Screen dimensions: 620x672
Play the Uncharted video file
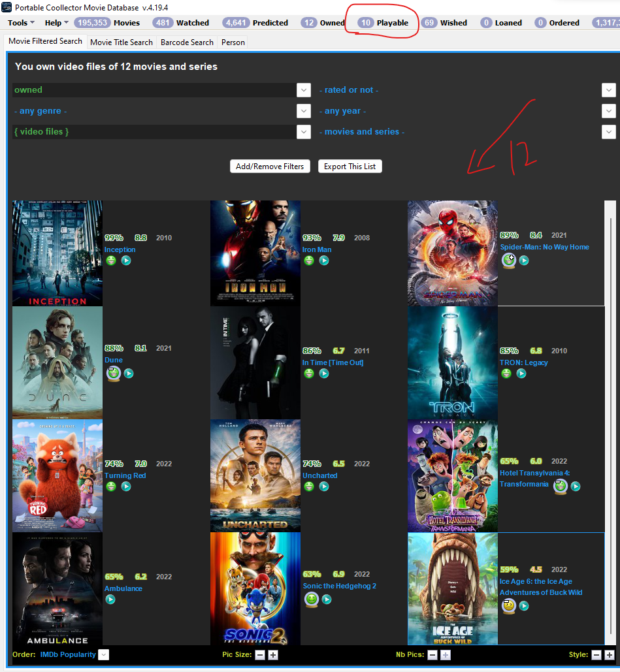click(x=324, y=487)
